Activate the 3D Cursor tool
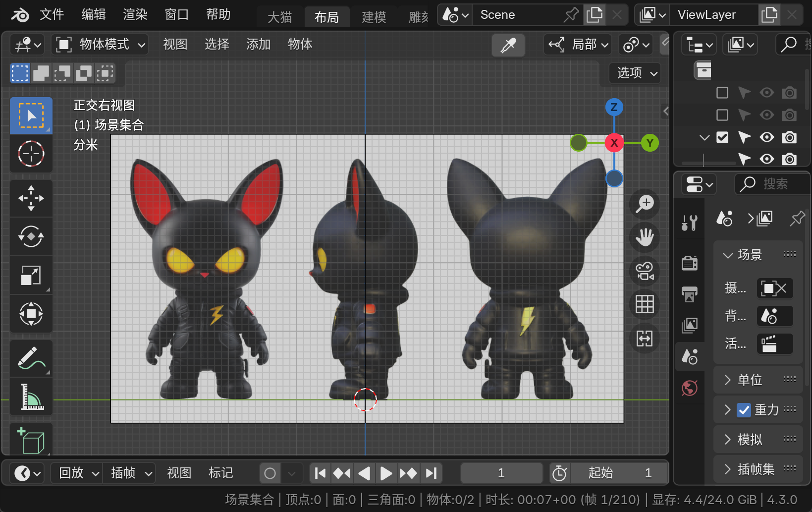The height and width of the screenshot is (512, 812). [x=31, y=154]
